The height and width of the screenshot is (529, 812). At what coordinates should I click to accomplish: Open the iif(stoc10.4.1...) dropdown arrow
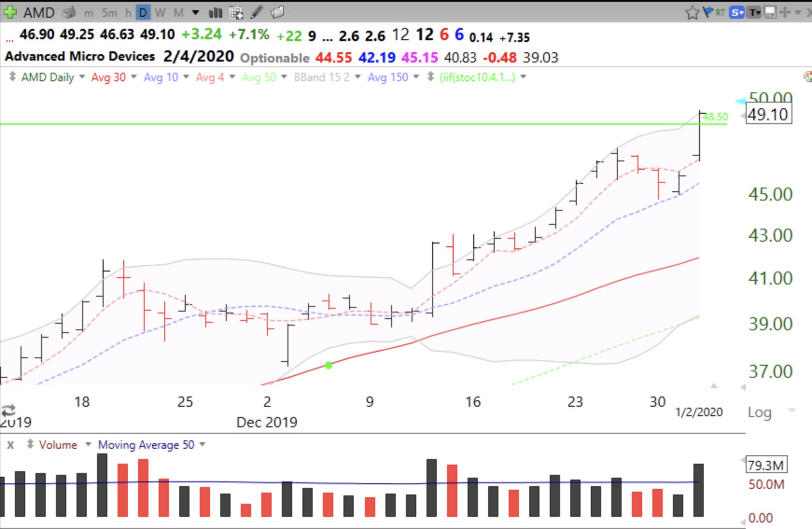(x=523, y=77)
